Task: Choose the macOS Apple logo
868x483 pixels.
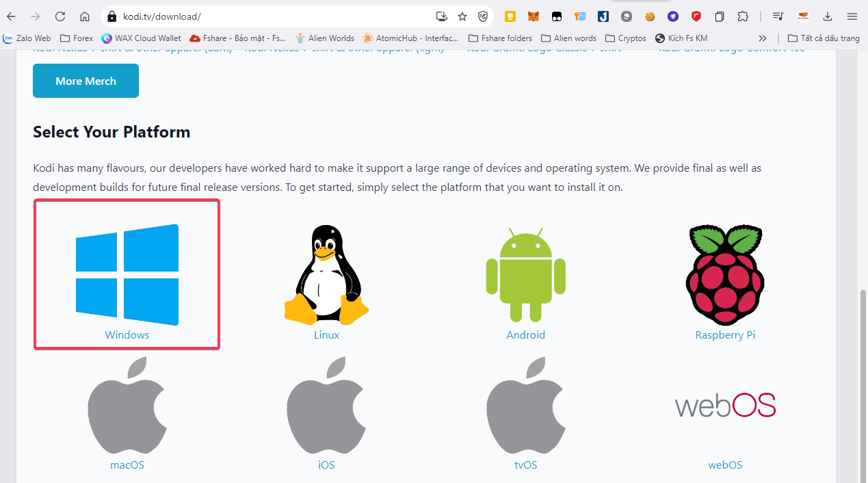Action: [x=127, y=406]
